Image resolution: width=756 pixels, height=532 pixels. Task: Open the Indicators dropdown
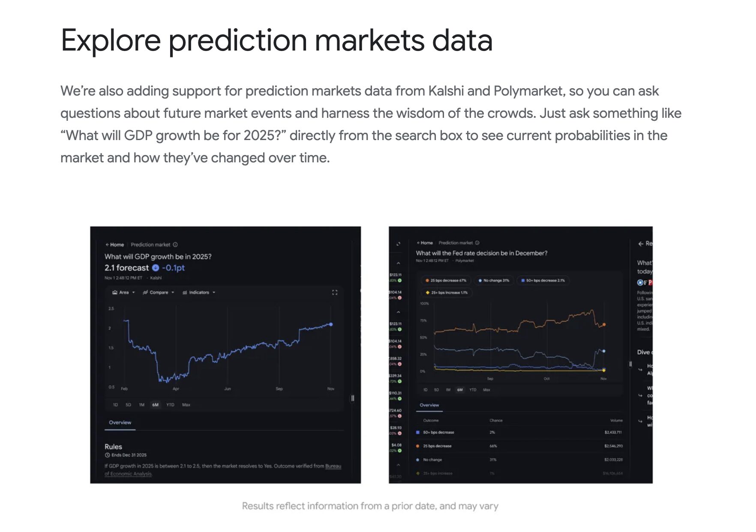pos(199,293)
